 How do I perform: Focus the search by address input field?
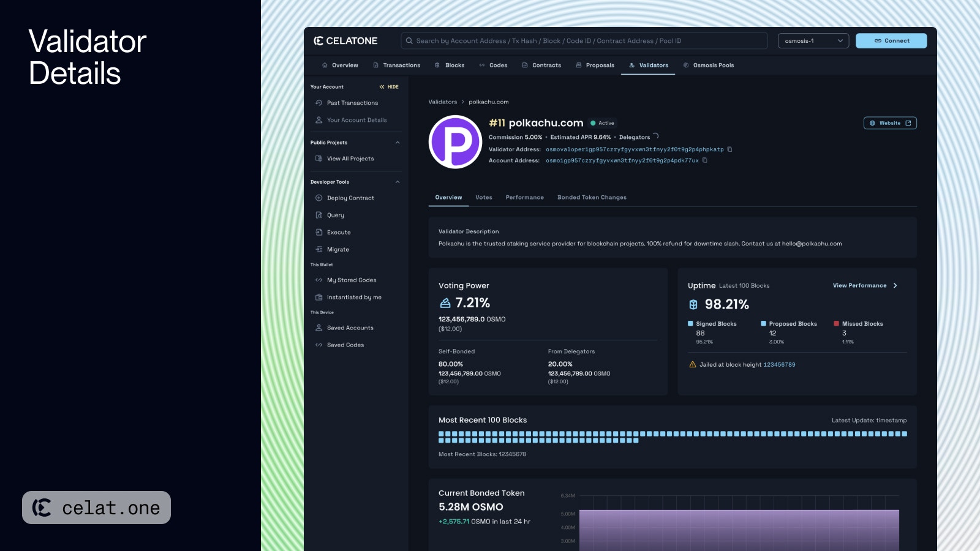click(584, 41)
